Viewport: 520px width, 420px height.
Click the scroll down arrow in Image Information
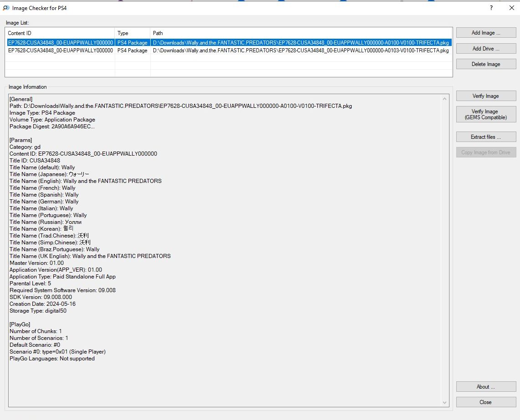coord(445,402)
